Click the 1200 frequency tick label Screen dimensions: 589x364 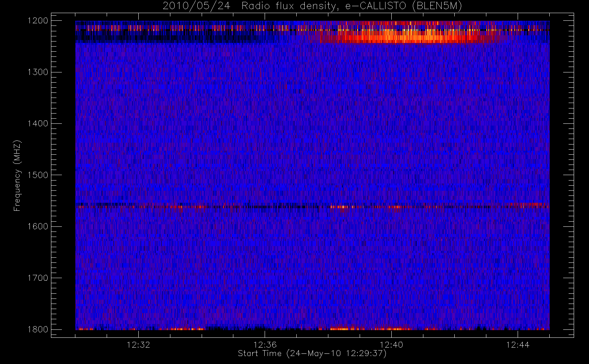(x=38, y=21)
